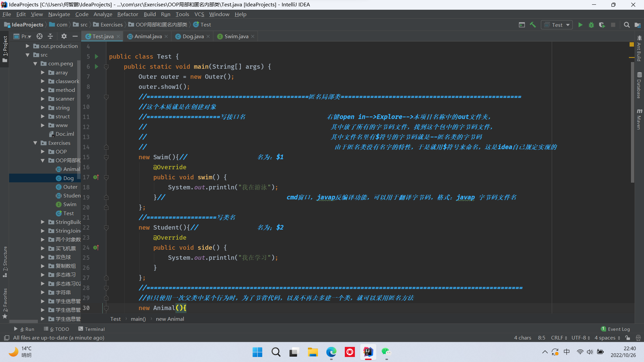Image resolution: width=644 pixels, height=362 pixels.
Task: Toggle the Structure tool window sidebar button
Action: [5, 261]
